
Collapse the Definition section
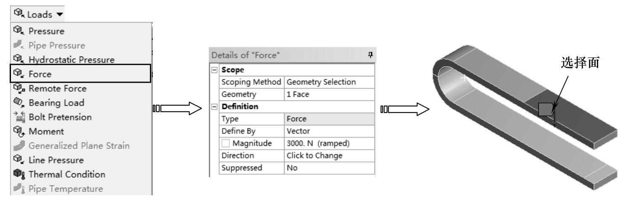[x=213, y=106]
